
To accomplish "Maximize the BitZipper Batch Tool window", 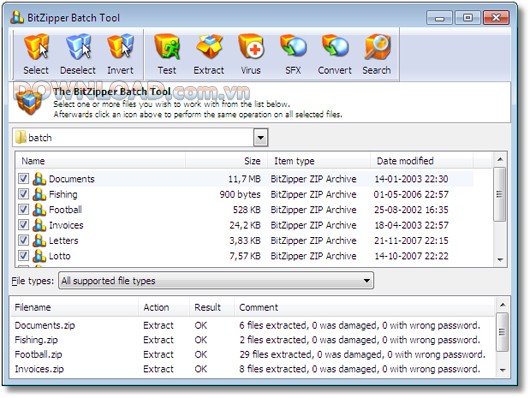I will click(x=468, y=18).
